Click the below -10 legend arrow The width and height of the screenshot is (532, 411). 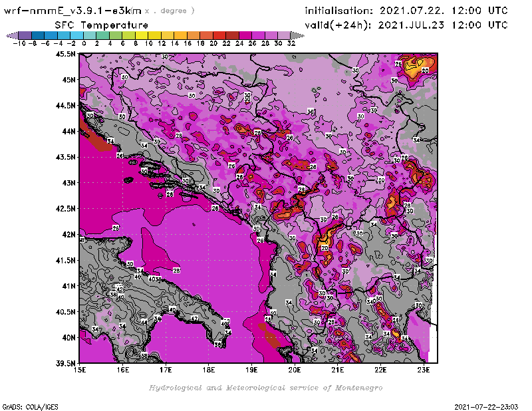point(12,36)
